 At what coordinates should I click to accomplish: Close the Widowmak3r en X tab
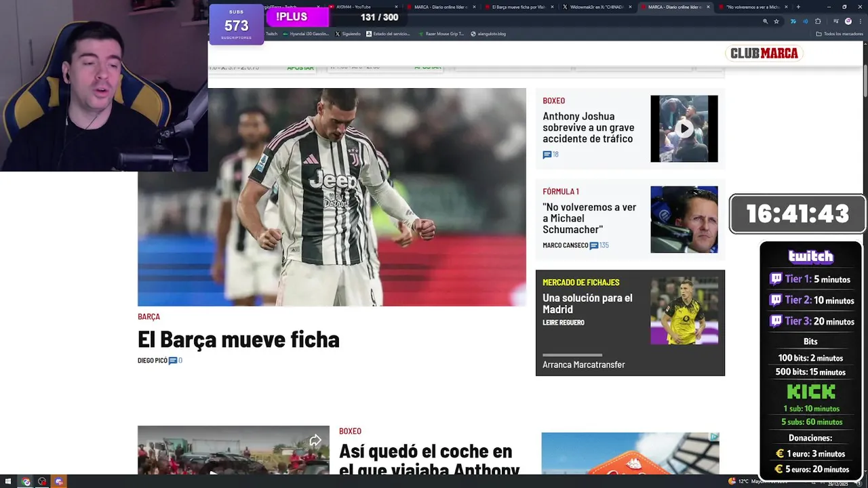(630, 7)
